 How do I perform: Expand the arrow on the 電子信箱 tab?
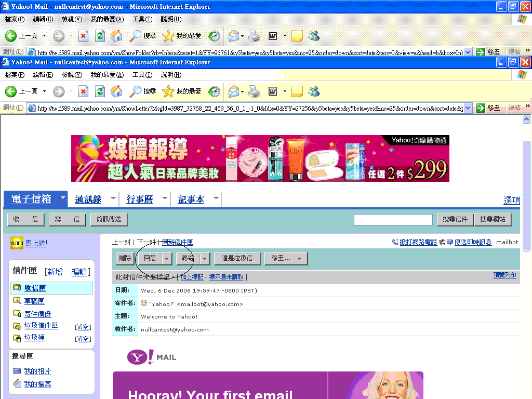[62, 198]
